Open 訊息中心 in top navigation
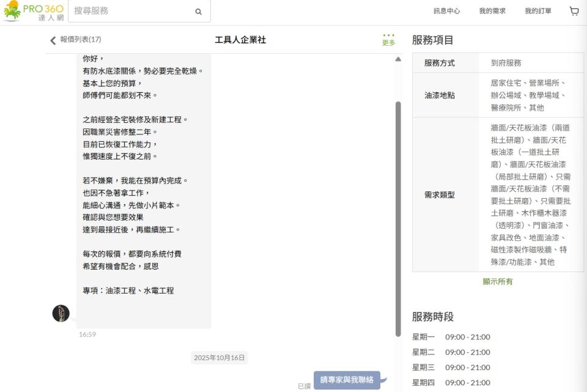The image size is (587, 392). [446, 11]
